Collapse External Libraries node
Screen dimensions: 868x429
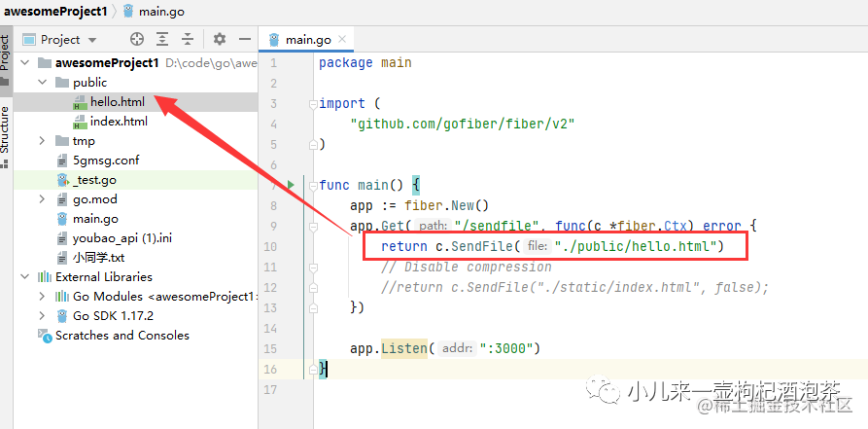coord(25,276)
